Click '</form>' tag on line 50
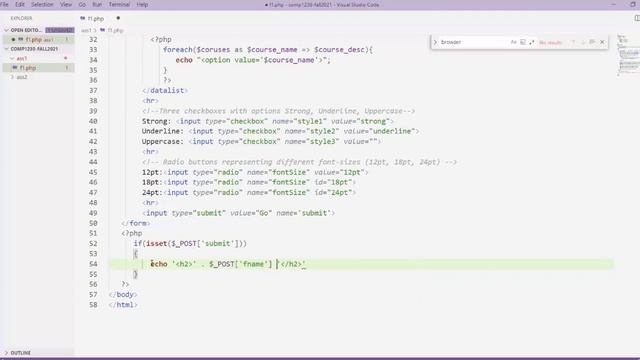 (x=136, y=223)
